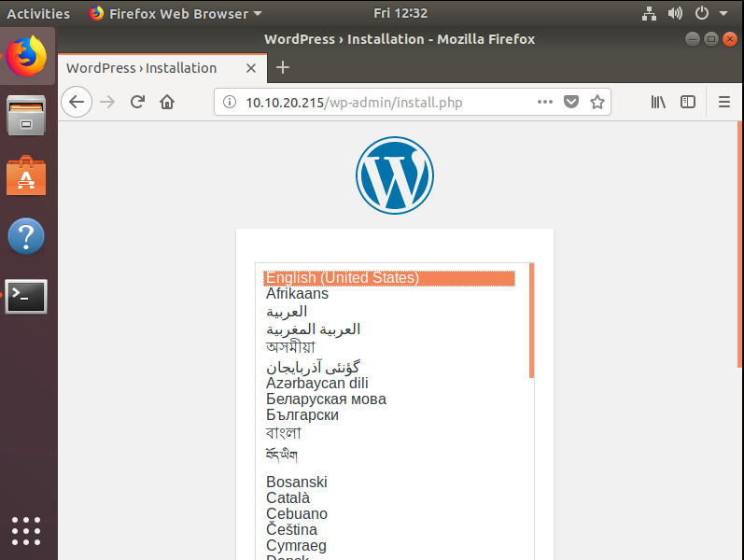Click the volume icon in top bar
This screenshot has width=744, height=560.
tap(675, 13)
